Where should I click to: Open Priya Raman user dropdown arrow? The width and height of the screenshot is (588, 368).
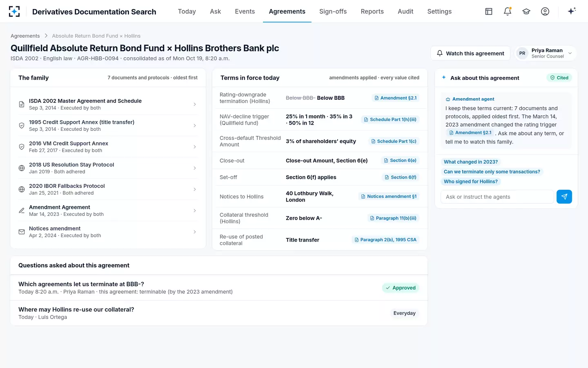coord(570,53)
